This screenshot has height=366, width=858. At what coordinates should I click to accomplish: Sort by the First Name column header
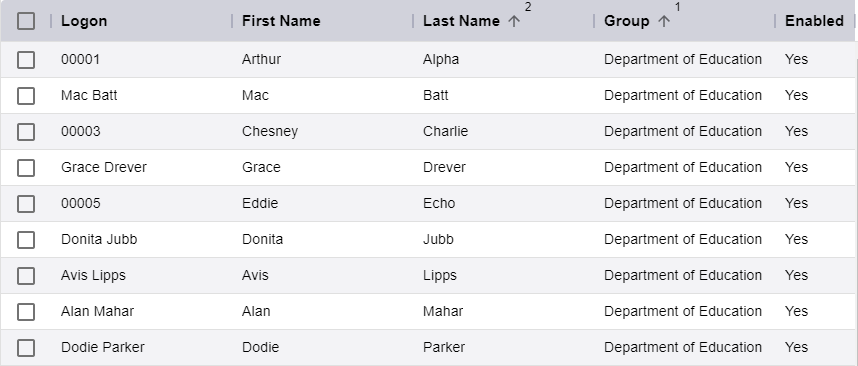click(281, 21)
